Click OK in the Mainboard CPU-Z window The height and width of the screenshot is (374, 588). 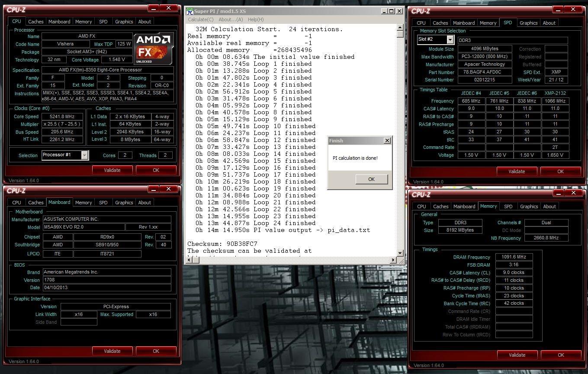156,351
